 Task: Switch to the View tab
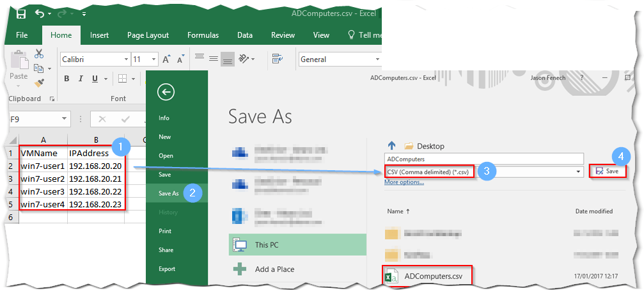click(x=321, y=35)
